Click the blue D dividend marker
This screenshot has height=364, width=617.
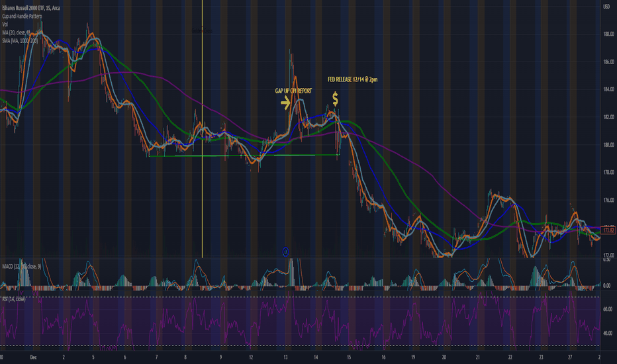point(285,252)
